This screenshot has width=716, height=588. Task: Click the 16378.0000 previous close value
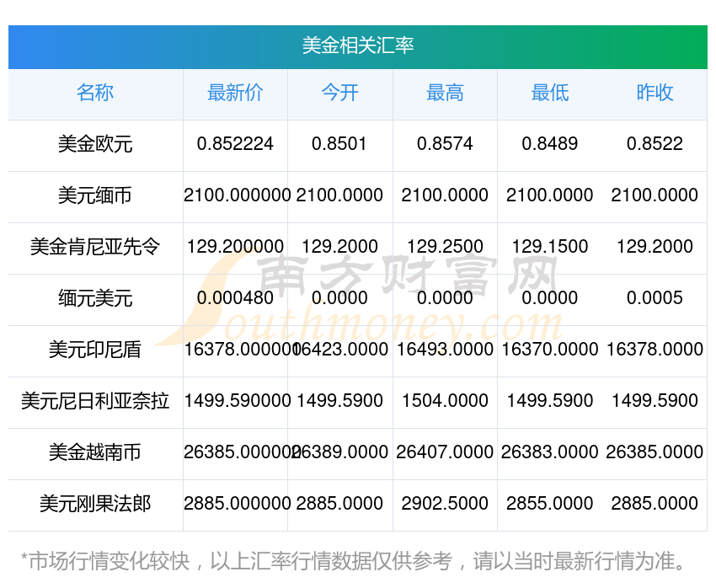pos(655,350)
